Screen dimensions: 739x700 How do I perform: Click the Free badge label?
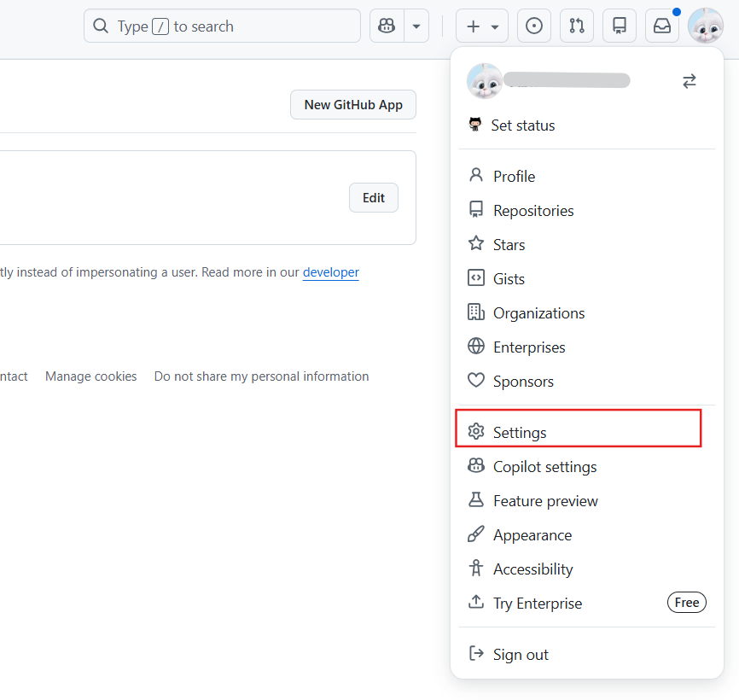pyautogui.click(x=687, y=603)
